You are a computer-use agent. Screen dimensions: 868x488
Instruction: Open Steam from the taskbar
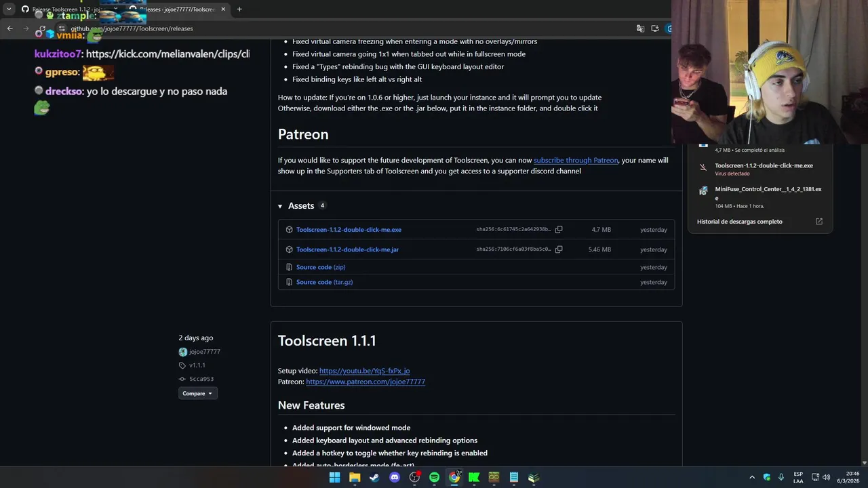click(374, 477)
